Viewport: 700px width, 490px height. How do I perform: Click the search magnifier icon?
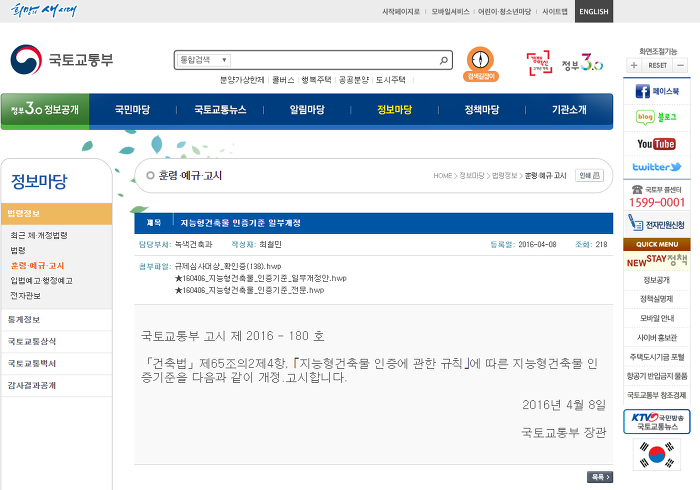[x=443, y=60]
